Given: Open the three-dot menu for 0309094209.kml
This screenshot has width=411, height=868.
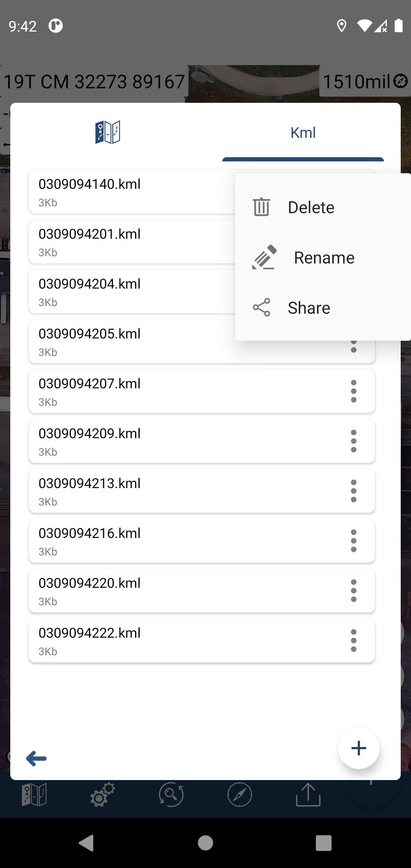Looking at the screenshot, I should 354,441.
